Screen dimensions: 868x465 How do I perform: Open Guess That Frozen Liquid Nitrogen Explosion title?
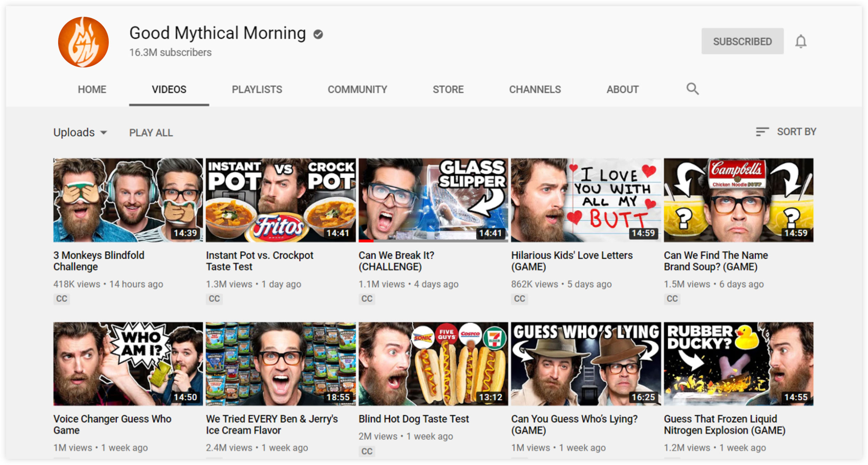click(x=725, y=424)
